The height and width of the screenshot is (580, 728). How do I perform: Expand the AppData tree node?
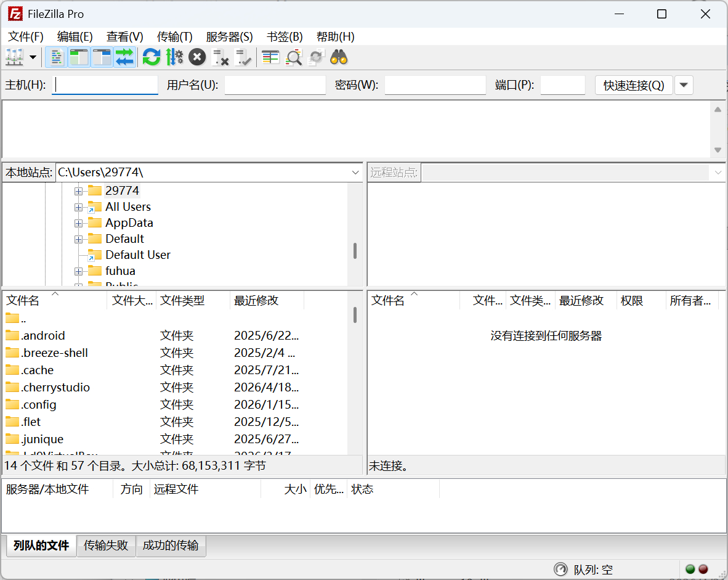tap(78, 224)
